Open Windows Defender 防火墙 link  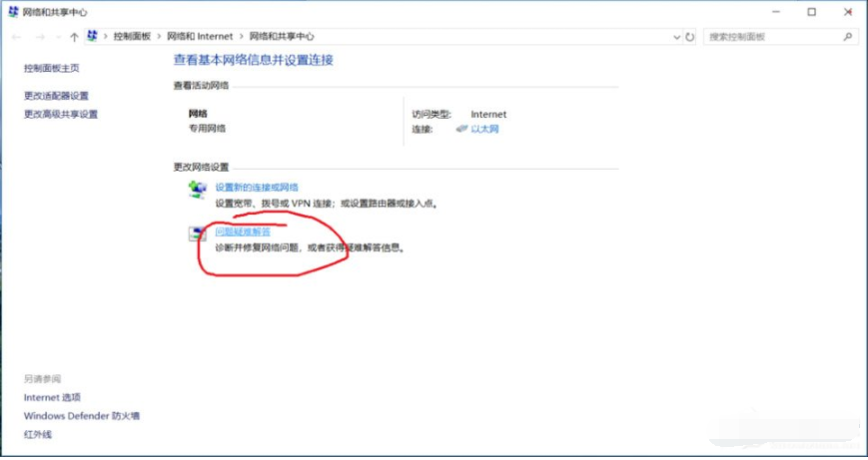[x=81, y=416]
